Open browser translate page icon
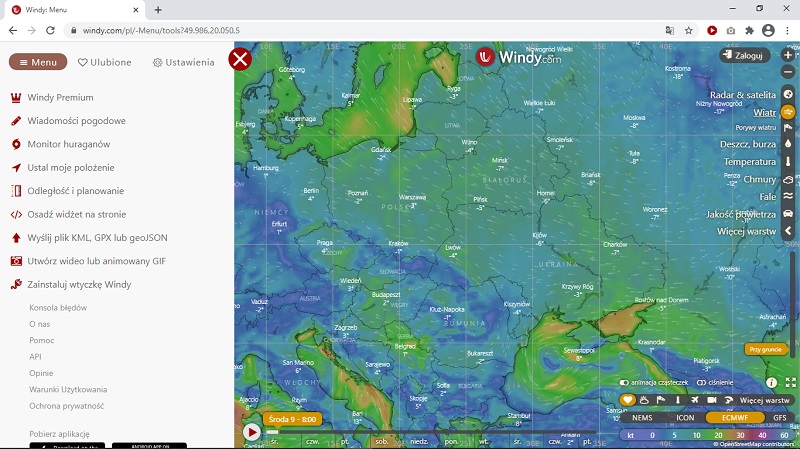The width and height of the screenshot is (800, 449). (670, 31)
